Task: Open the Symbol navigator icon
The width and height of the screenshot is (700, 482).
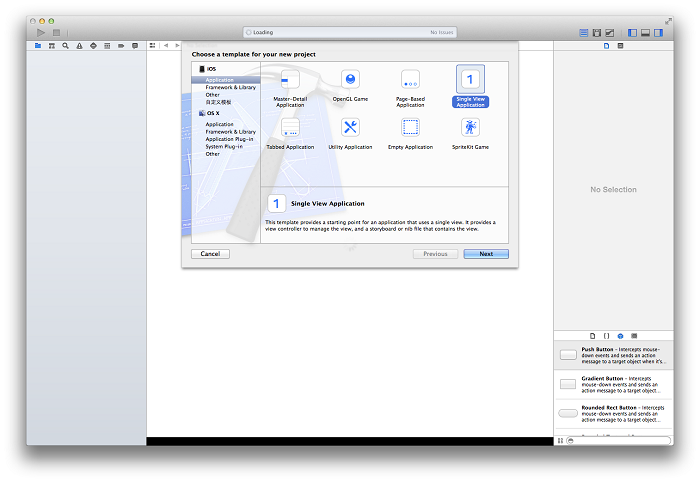Action: coord(52,46)
